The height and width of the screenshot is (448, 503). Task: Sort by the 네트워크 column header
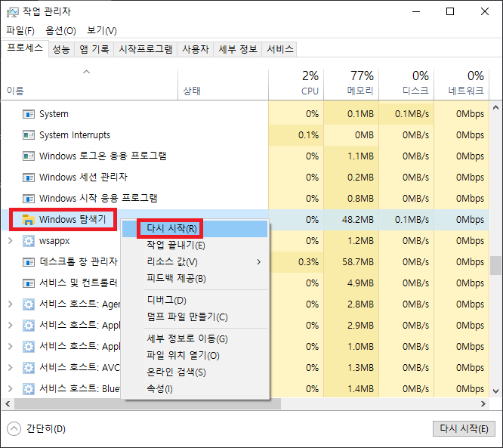point(461,84)
